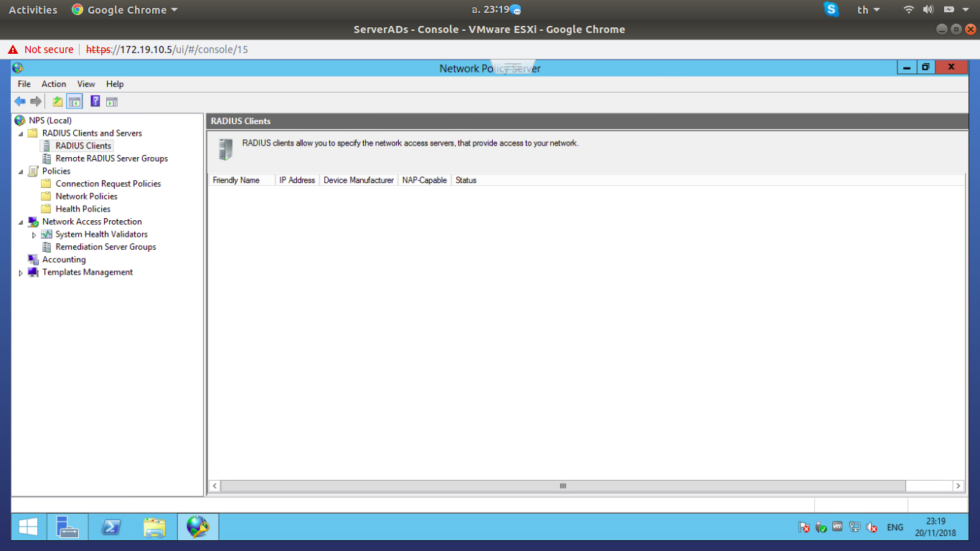
Task: Click the Not secure warning indicator
Action: [41, 50]
